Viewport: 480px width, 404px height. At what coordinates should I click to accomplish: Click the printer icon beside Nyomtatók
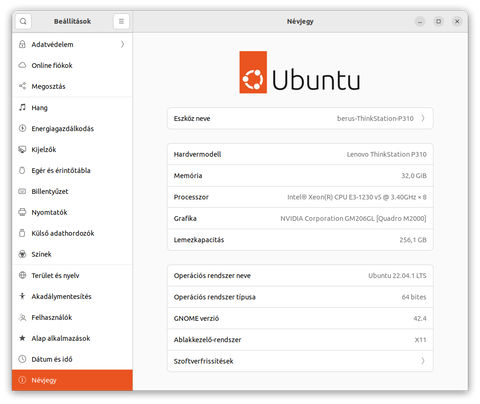click(x=22, y=212)
